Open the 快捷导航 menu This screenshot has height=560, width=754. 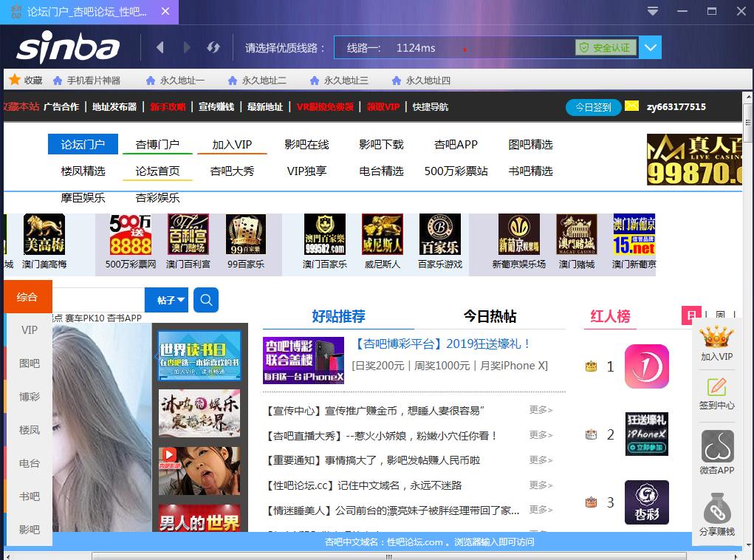click(x=431, y=107)
